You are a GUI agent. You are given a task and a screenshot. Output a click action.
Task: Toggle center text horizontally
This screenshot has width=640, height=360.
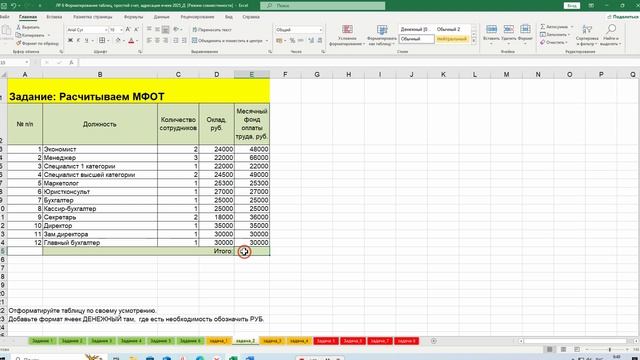click(x=157, y=40)
